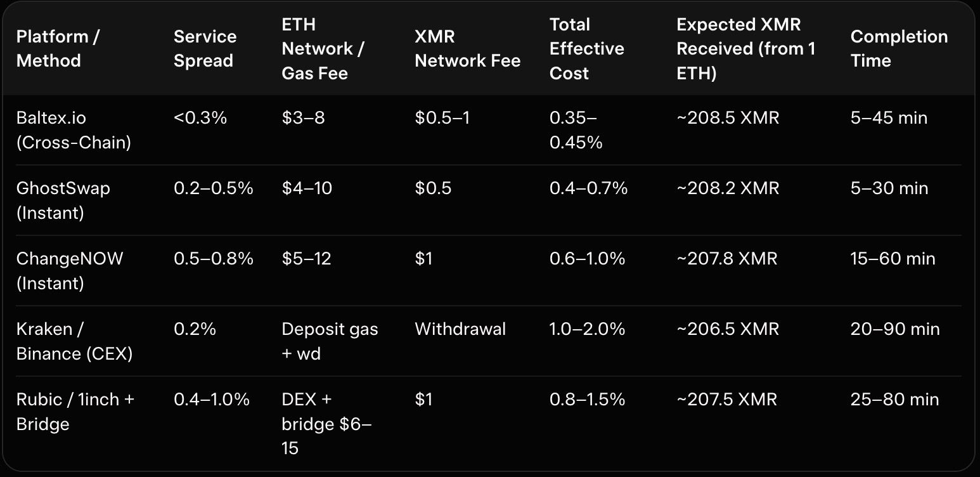Screen dimensions: 980x477
Task: Click the DEX + bridge $6–15 cell
Action: [x=326, y=424]
